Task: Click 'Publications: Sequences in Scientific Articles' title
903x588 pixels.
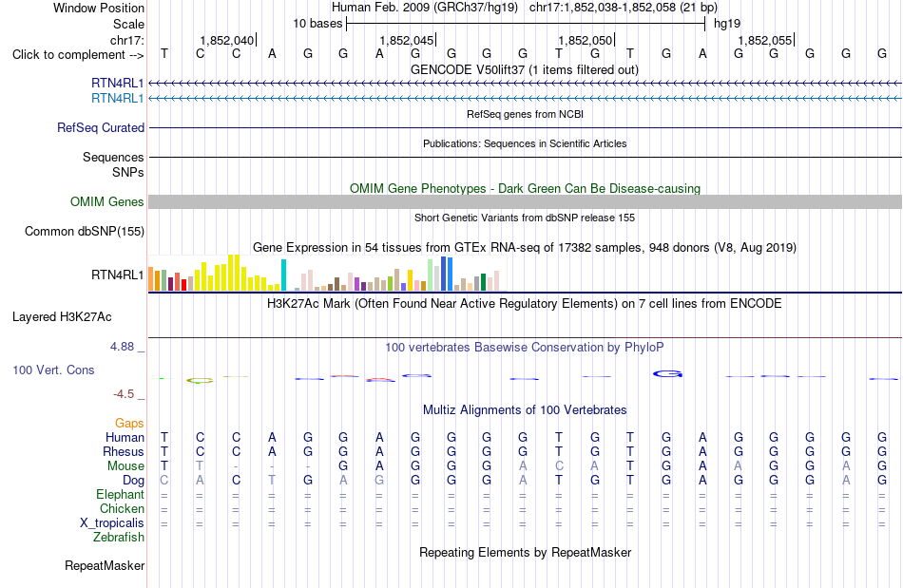Action: (x=525, y=143)
